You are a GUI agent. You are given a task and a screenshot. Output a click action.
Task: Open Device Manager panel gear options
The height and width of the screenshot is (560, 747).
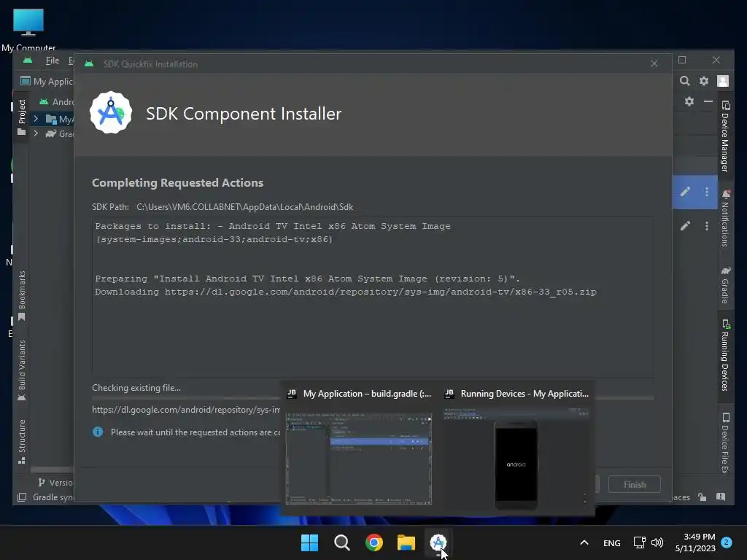point(689,101)
